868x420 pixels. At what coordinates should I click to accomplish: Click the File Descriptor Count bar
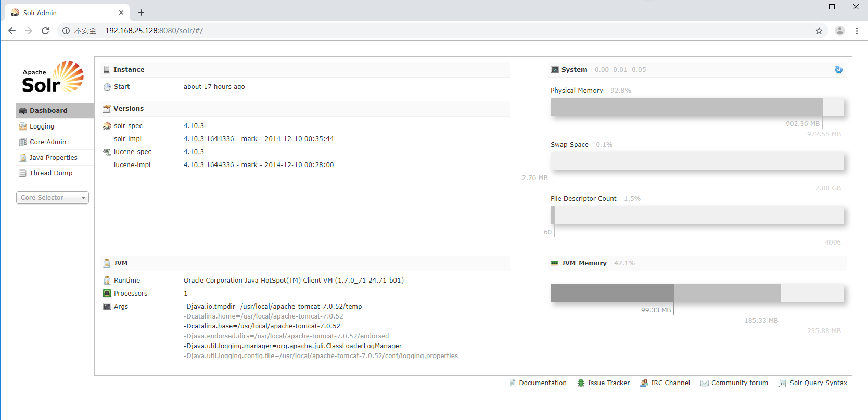click(697, 215)
